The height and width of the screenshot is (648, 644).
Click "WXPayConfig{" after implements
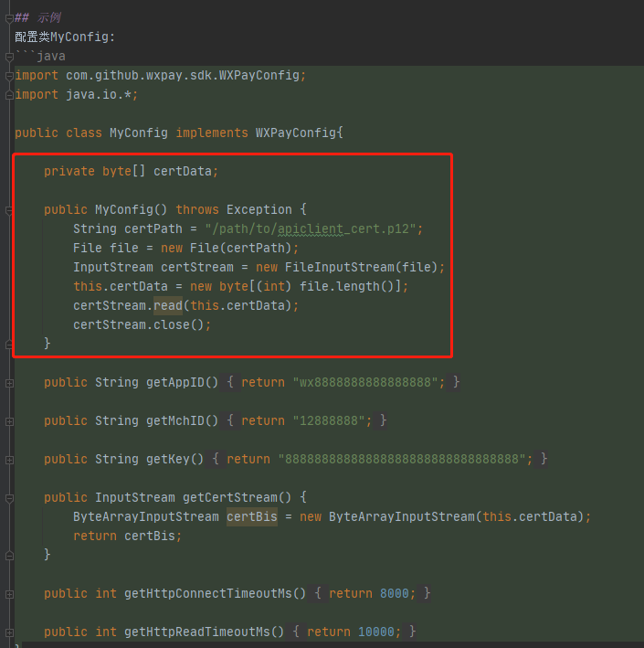click(x=299, y=133)
